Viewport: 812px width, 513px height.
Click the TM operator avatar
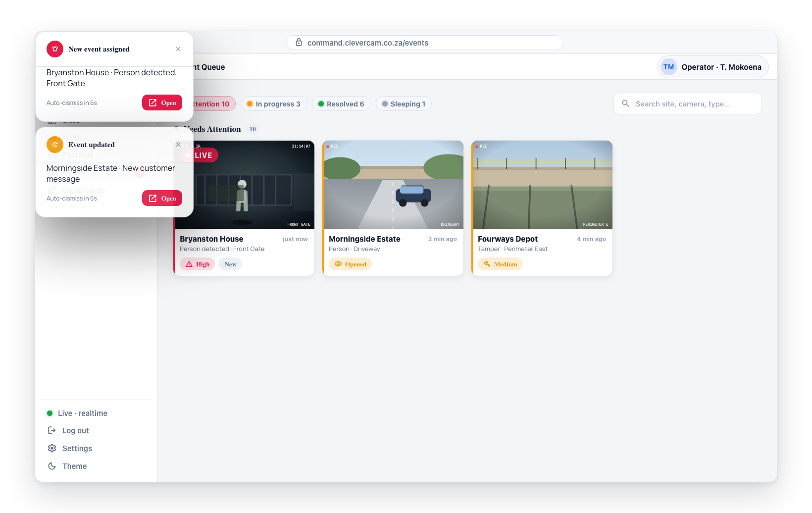(x=669, y=67)
